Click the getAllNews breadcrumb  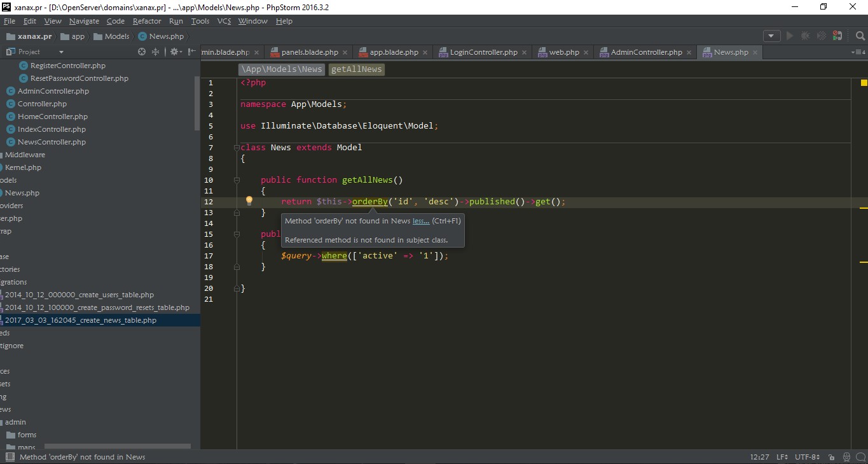(357, 69)
